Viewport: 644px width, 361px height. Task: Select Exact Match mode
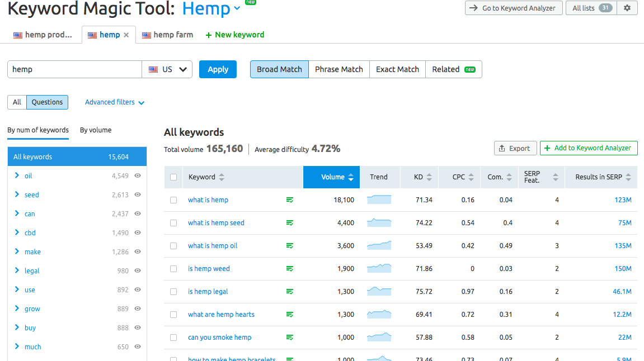point(397,69)
